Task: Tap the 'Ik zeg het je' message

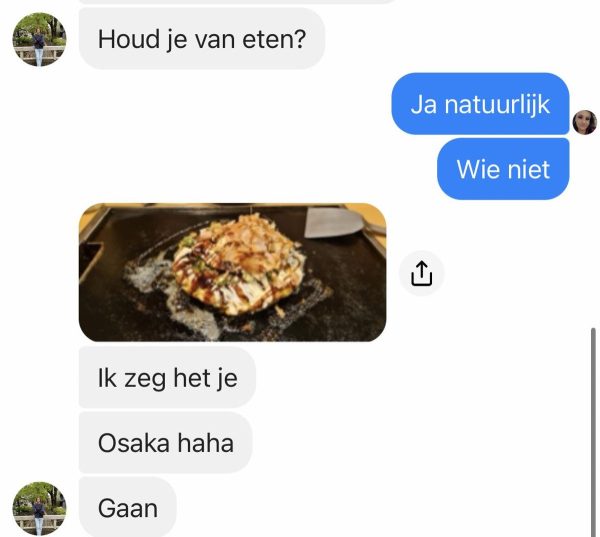Action: (x=167, y=378)
